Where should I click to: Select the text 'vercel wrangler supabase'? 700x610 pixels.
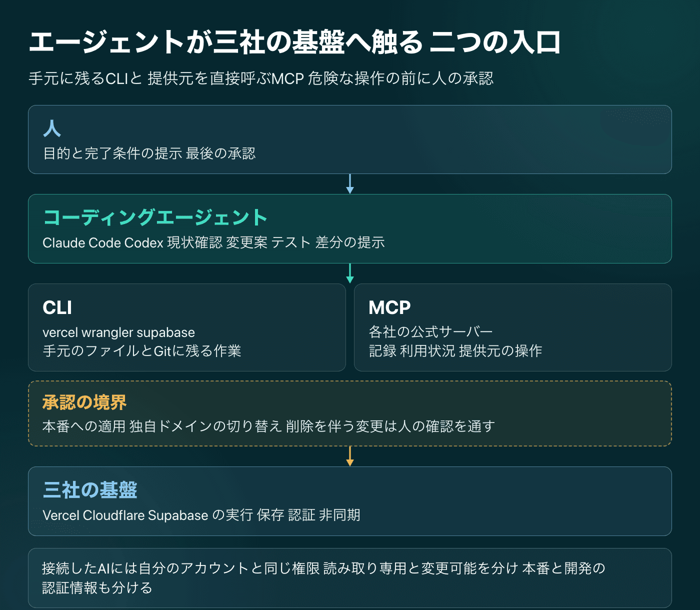coord(118,332)
